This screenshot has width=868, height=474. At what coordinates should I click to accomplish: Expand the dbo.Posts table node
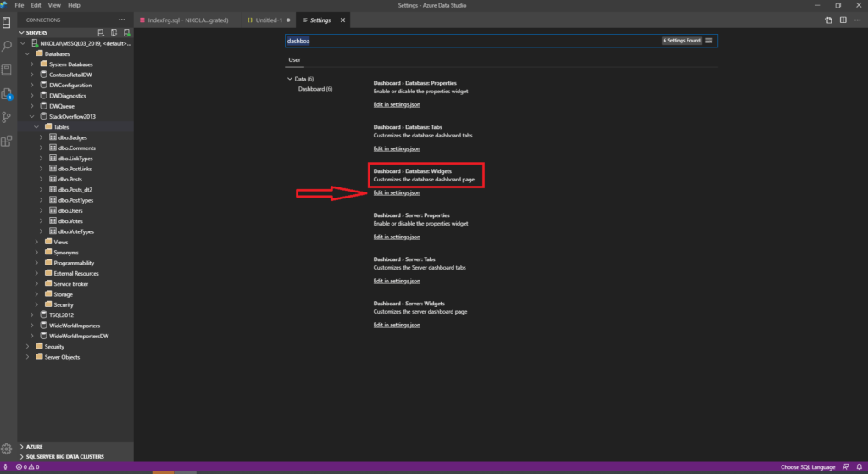click(x=41, y=180)
